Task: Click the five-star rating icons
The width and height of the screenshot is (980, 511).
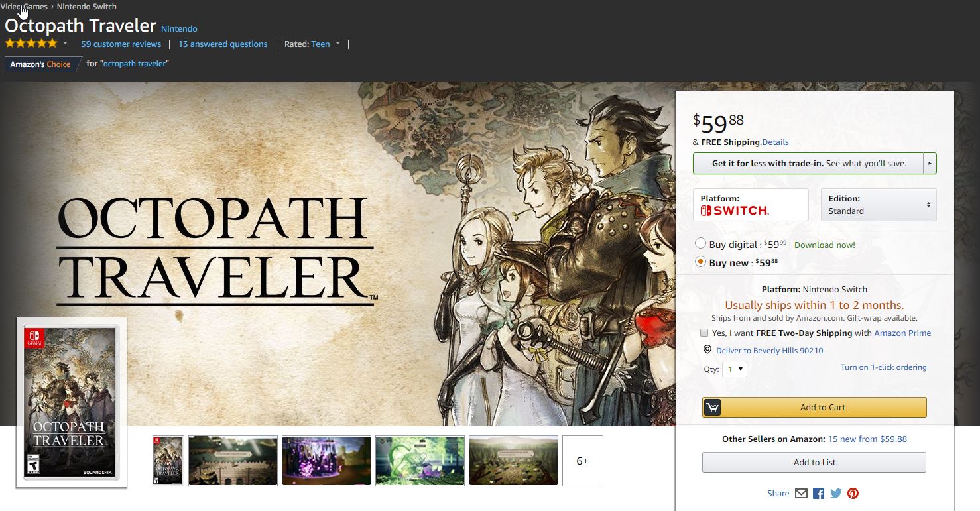Action: pyautogui.click(x=31, y=44)
